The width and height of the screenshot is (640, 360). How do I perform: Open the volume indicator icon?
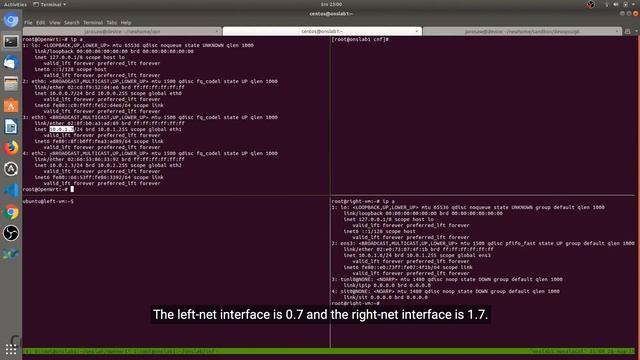pos(616,4)
